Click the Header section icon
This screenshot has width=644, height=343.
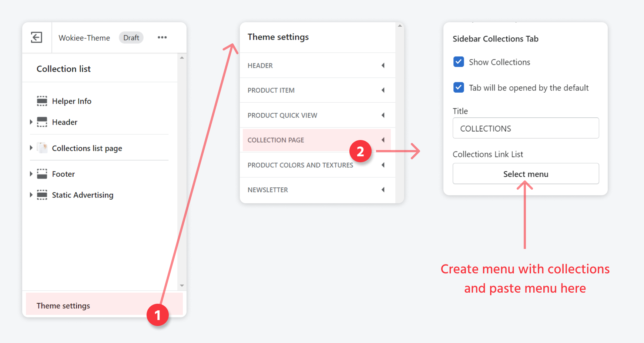coord(42,122)
